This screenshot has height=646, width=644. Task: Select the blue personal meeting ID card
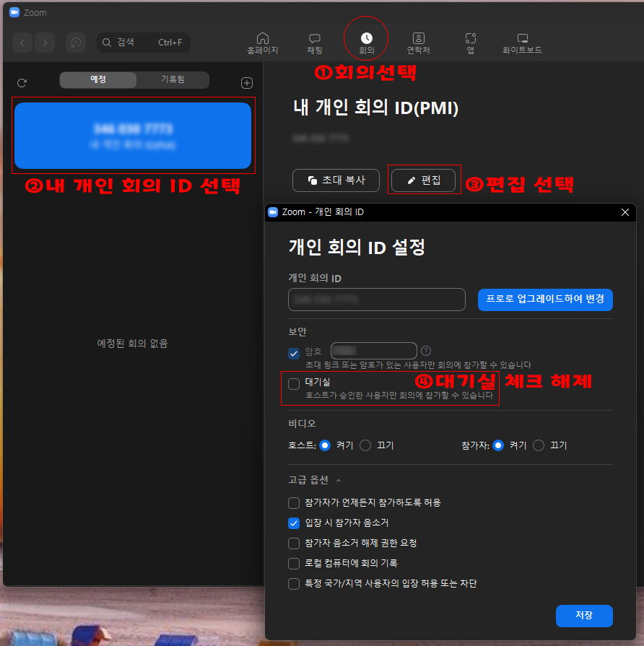click(x=133, y=136)
